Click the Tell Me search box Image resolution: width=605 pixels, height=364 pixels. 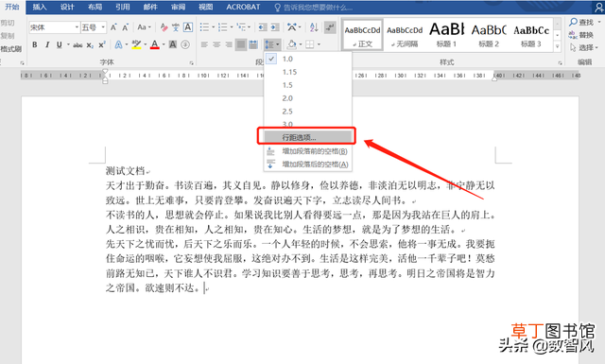tap(313, 8)
